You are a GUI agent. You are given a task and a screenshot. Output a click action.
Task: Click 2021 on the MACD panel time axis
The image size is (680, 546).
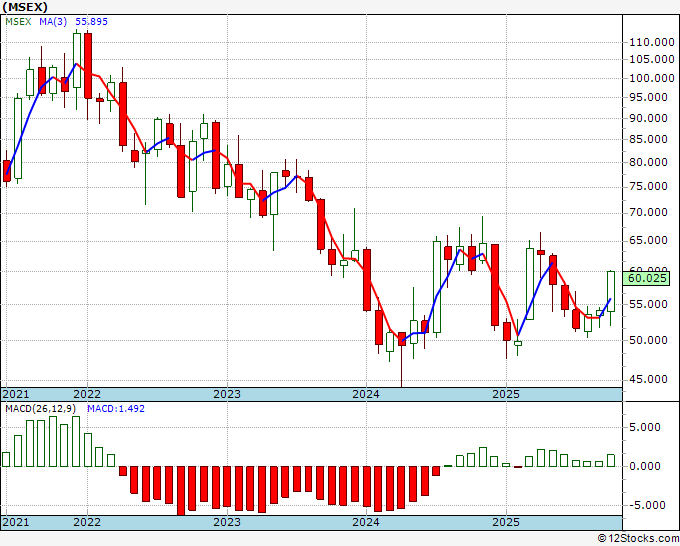[x=16, y=522]
